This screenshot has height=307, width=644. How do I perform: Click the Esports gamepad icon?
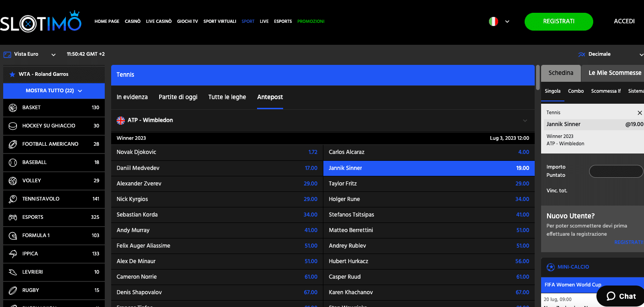13,217
